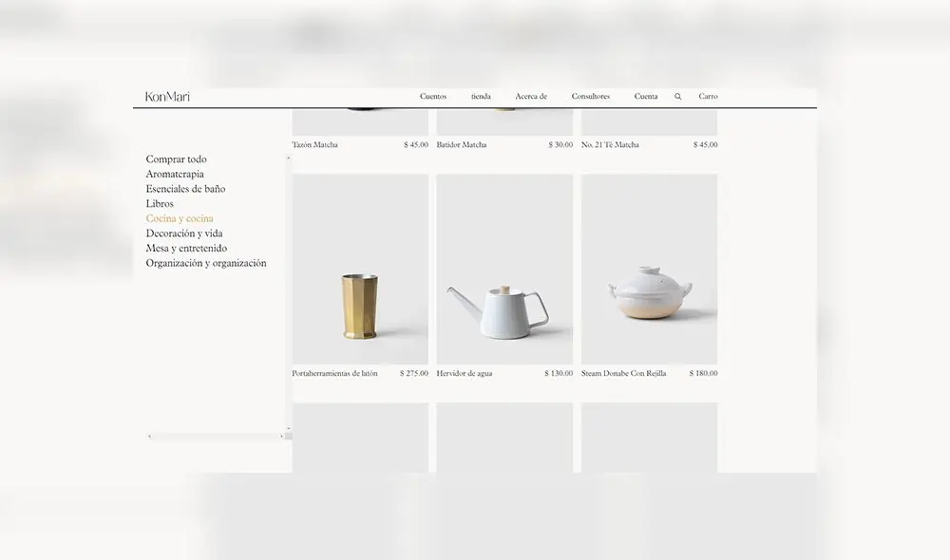Open the search magnifier icon
This screenshot has width=950, height=560.
(x=677, y=96)
